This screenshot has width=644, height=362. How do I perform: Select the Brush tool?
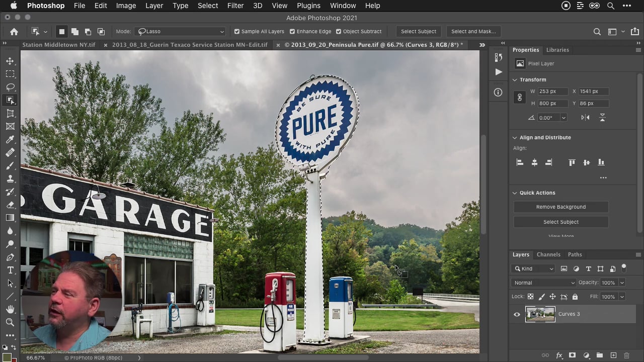[x=10, y=166]
